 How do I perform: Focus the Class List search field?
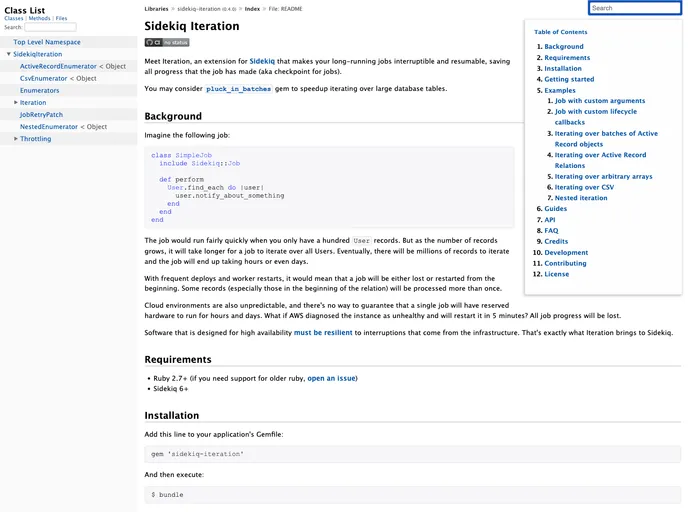click(x=50, y=27)
